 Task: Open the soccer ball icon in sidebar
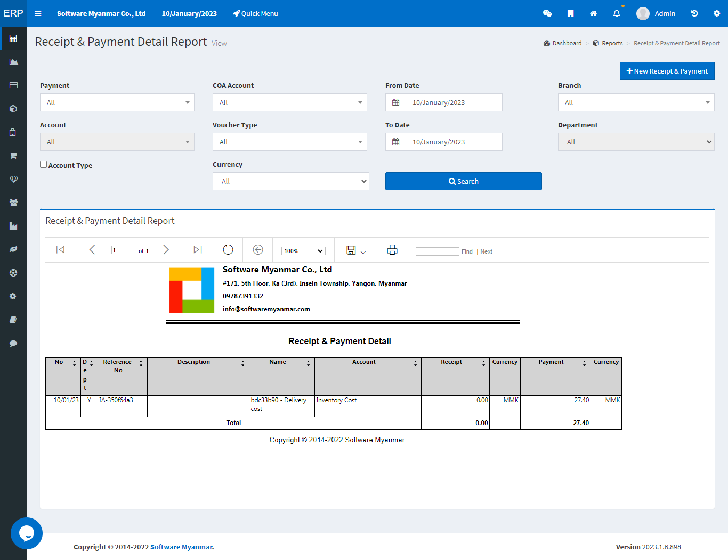point(13,273)
